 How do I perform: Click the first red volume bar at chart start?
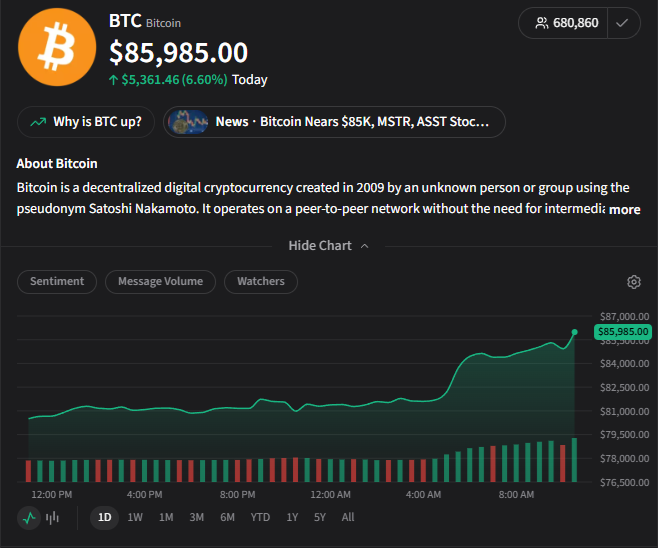point(29,471)
